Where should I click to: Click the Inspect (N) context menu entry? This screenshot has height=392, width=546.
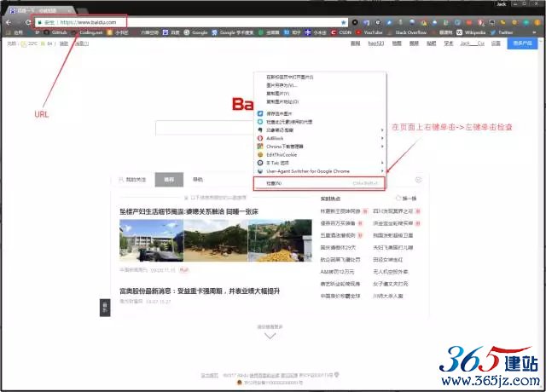tap(319, 183)
